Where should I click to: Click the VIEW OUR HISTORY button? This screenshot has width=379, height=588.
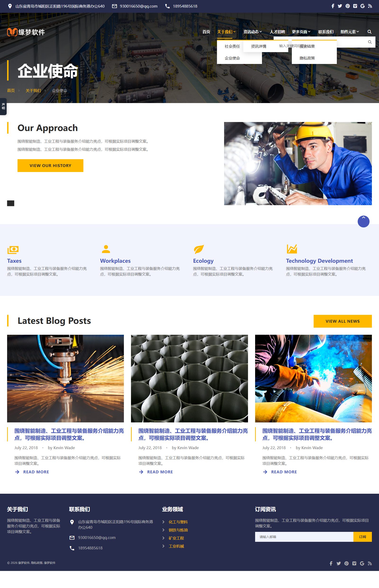click(50, 166)
